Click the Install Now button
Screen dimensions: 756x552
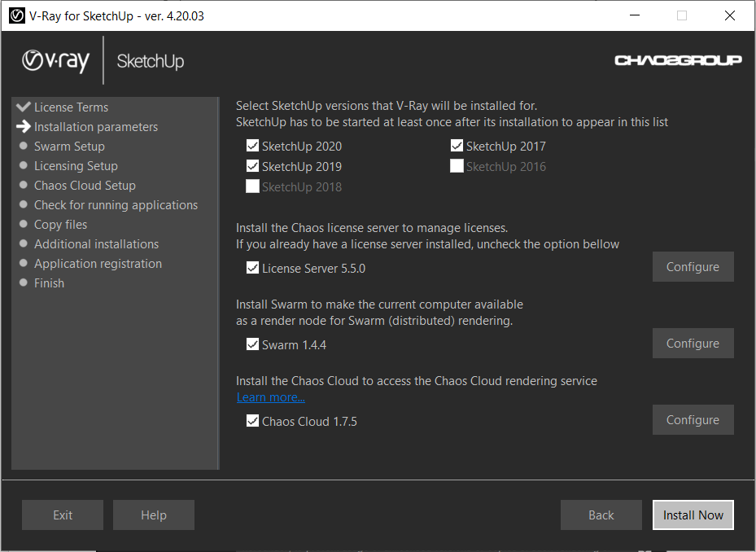(x=693, y=515)
